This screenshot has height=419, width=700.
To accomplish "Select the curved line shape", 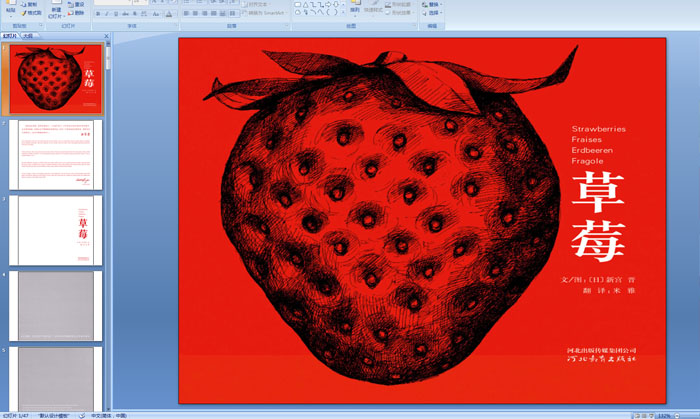I will pos(313,12).
